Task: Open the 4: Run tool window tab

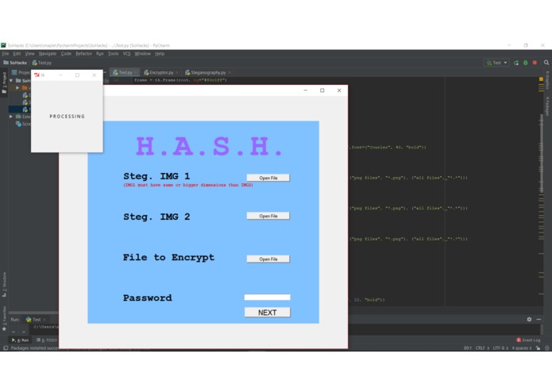Action: (21, 340)
